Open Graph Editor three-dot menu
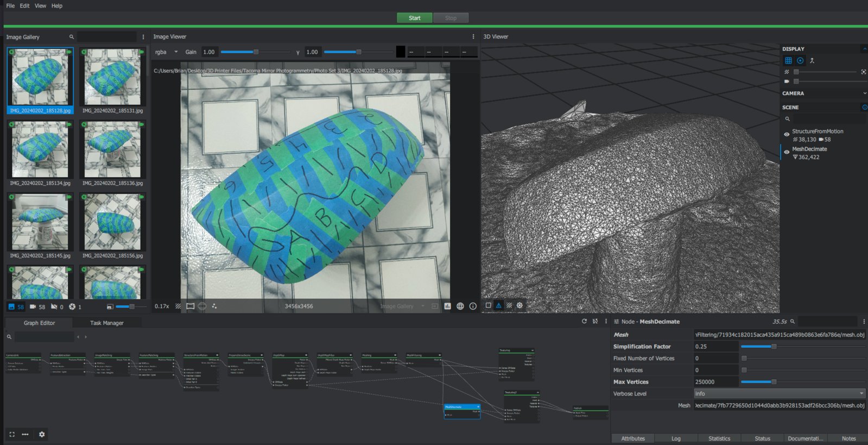 tap(606, 321)
